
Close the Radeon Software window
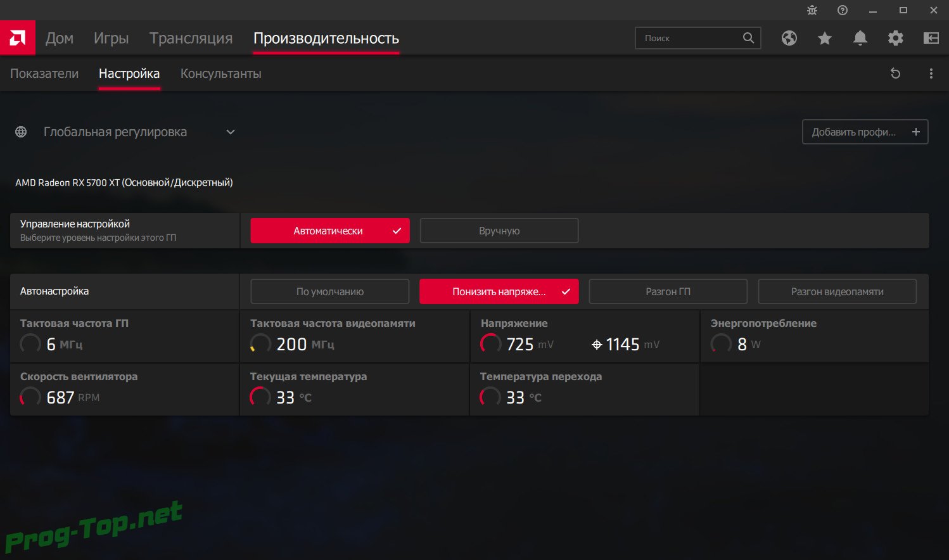[934, 10]
